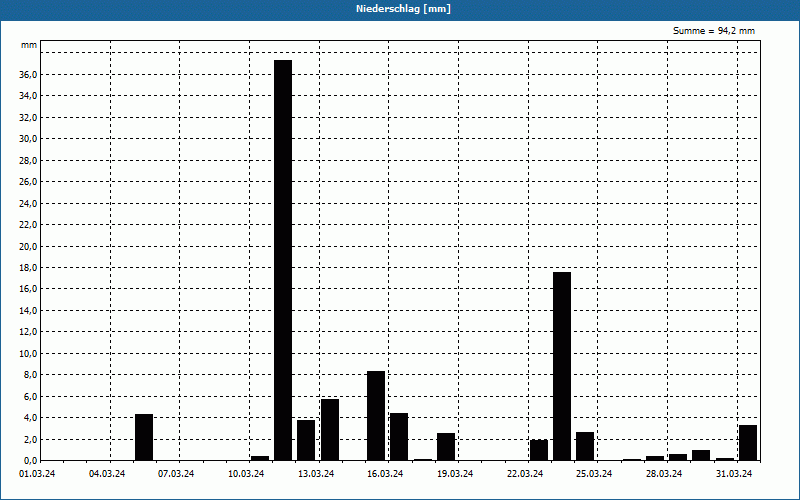Screen dimensions: 800x500
Task: Click the x-axis date label "31.03.24"
Action: click(x=734, y=474)
